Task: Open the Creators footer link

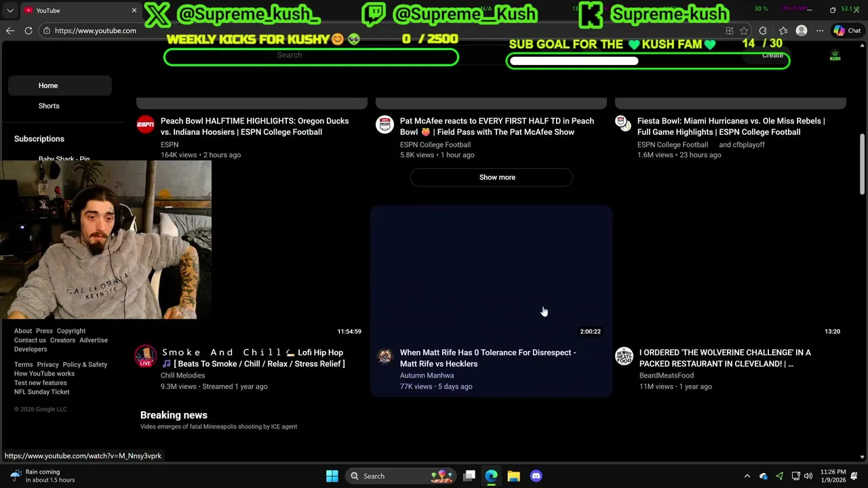Action: (62, 340)
